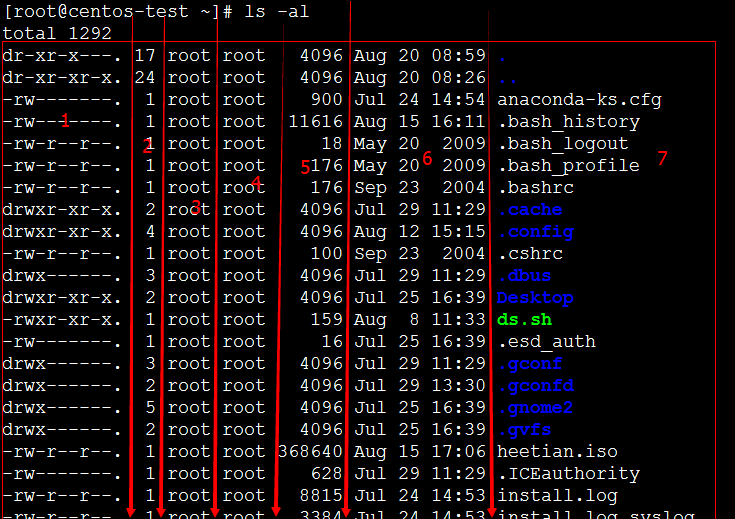Click the [root@centos-test ~]# prompt
Screen dimensions: 735x519
click(x=118, y=12)
